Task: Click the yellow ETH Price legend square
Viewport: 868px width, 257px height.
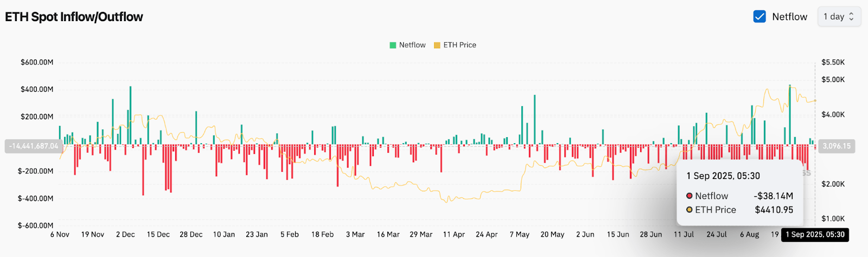Action: (437, 46)
